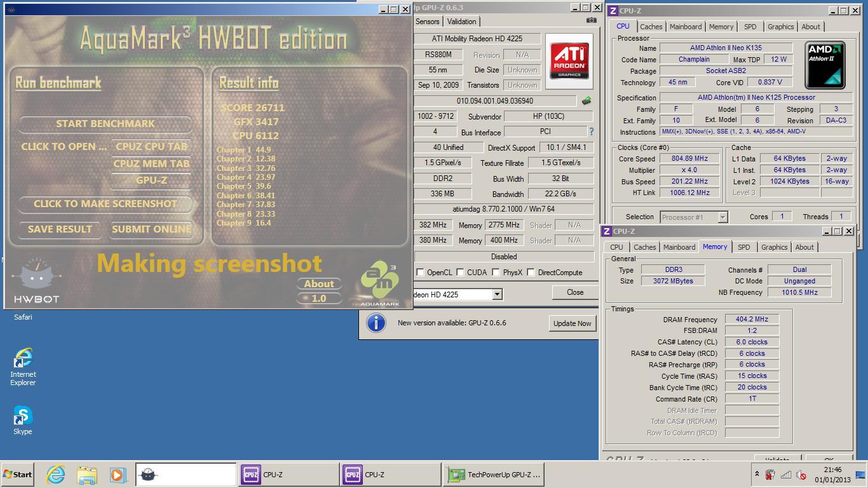Screen dimensions: 868x488
Task: Activate TechPowerUp GPU-Z taskbar button
Action: [493, 475]
